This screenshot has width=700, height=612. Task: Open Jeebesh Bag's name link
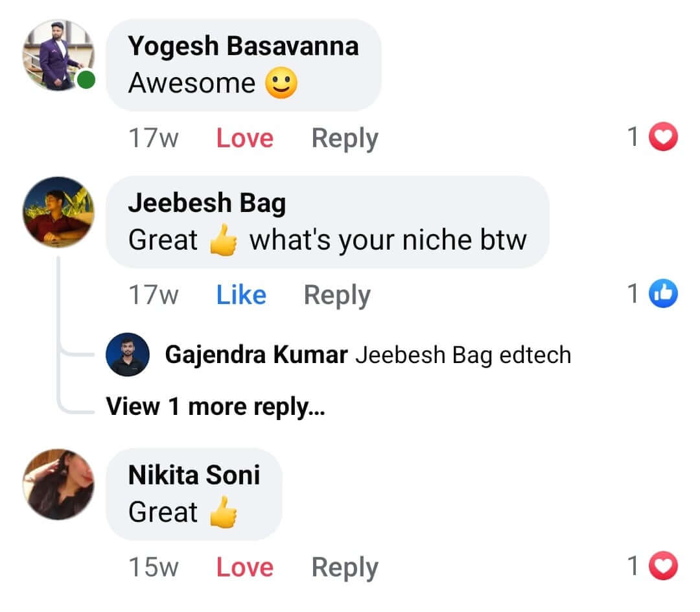pos(207,203)
